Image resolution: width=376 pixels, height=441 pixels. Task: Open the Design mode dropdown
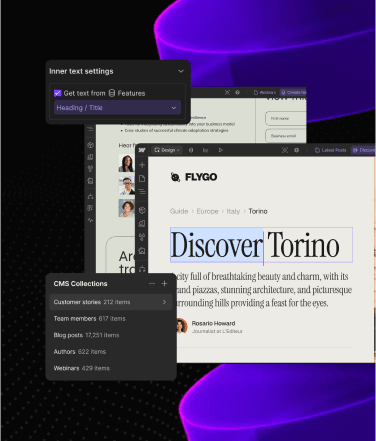[167, 150]
